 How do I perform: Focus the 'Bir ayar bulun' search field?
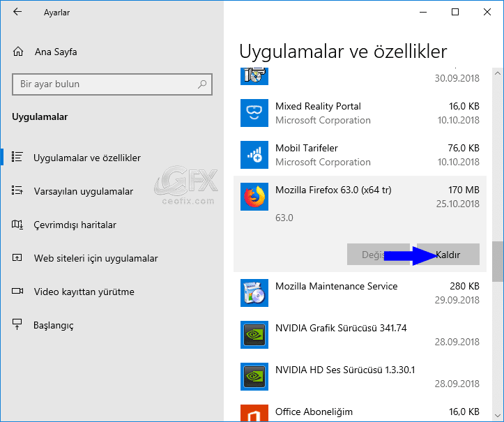click(x=112, y=84)
